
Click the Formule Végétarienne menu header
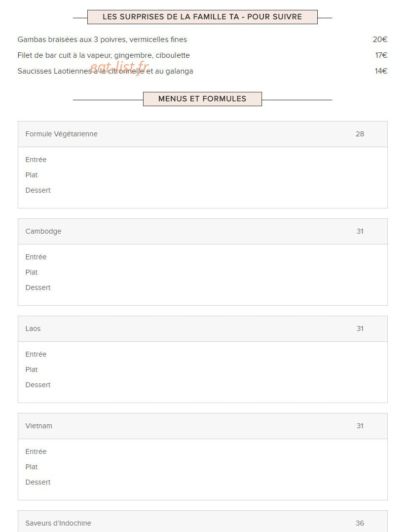[203, 134]
